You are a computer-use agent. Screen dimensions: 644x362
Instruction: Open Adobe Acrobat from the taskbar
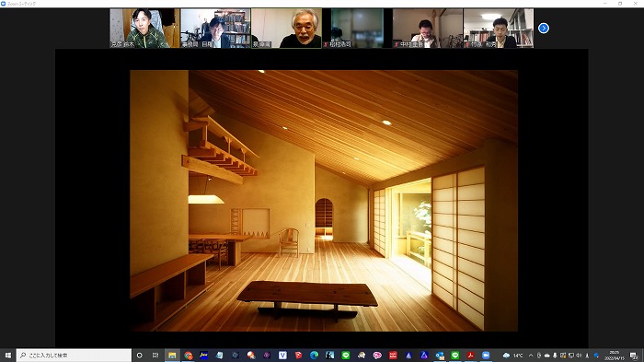pyautogui.click(x=470, y=355)
